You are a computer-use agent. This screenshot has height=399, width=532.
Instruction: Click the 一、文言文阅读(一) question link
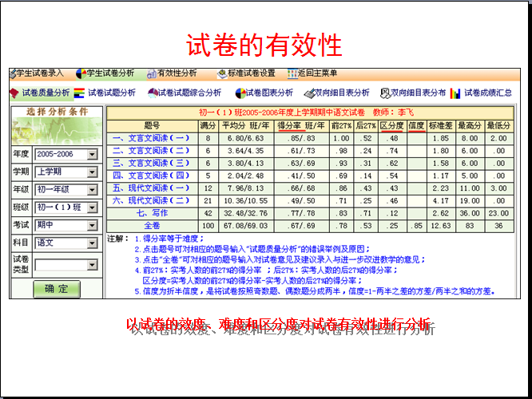(x=151, y=138)
